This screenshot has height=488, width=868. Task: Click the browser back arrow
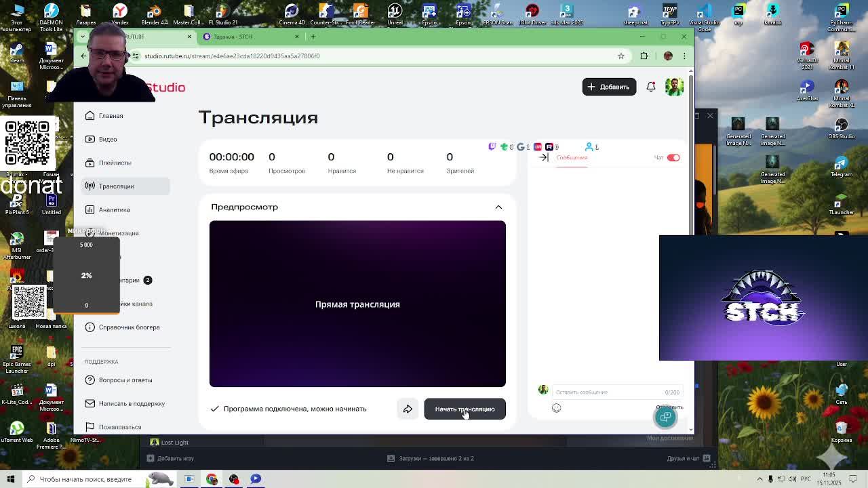point(83,56)
